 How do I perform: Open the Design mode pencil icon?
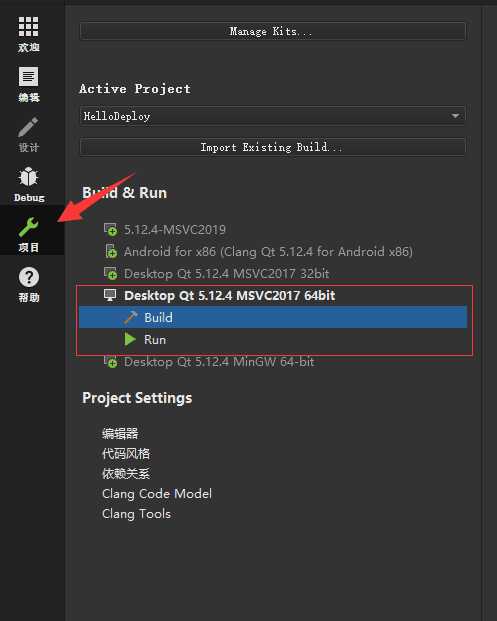29,127
